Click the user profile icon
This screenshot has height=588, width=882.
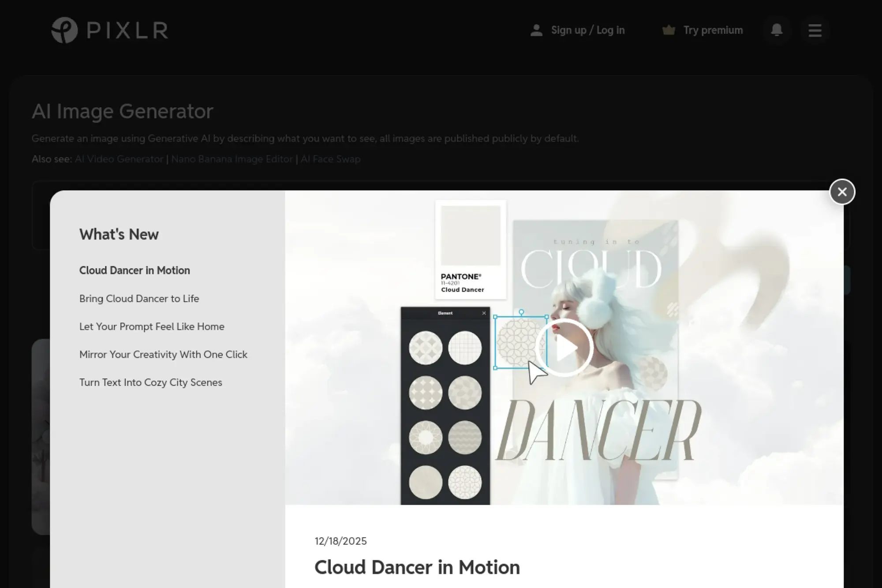536,30
